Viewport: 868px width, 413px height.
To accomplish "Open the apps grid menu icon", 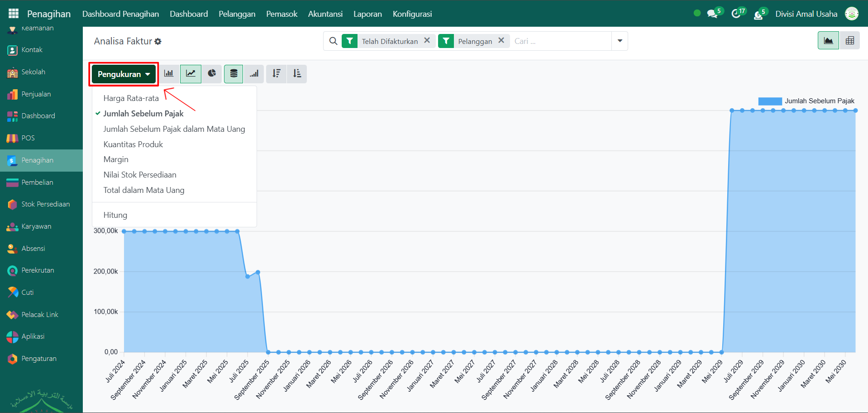I will point(14,14).
